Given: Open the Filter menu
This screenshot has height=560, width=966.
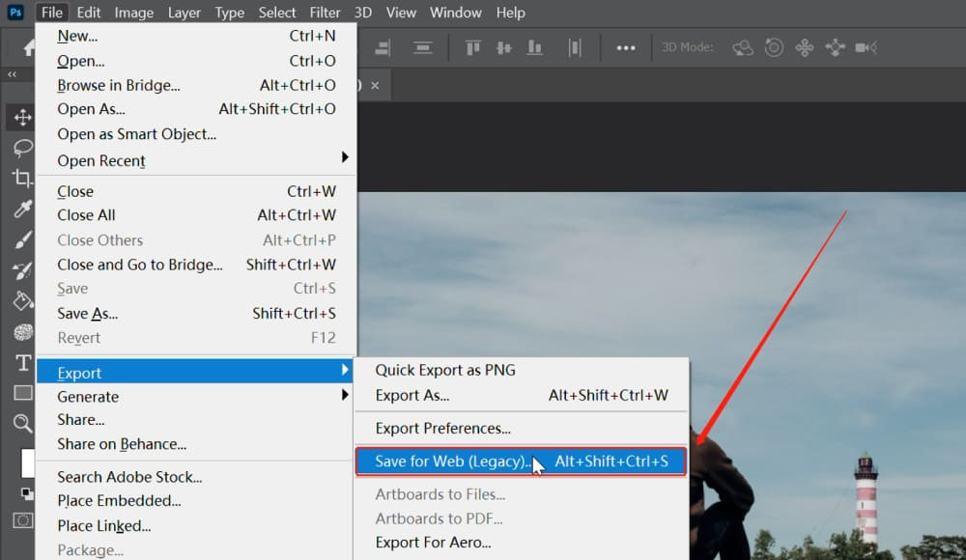Looking at the screenshot, I should [325, 13].
